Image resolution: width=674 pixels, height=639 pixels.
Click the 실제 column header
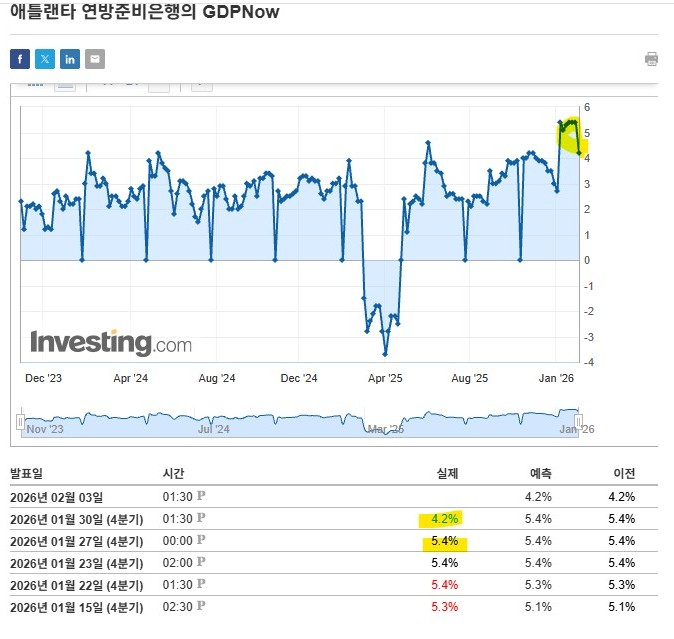[447, 472]
